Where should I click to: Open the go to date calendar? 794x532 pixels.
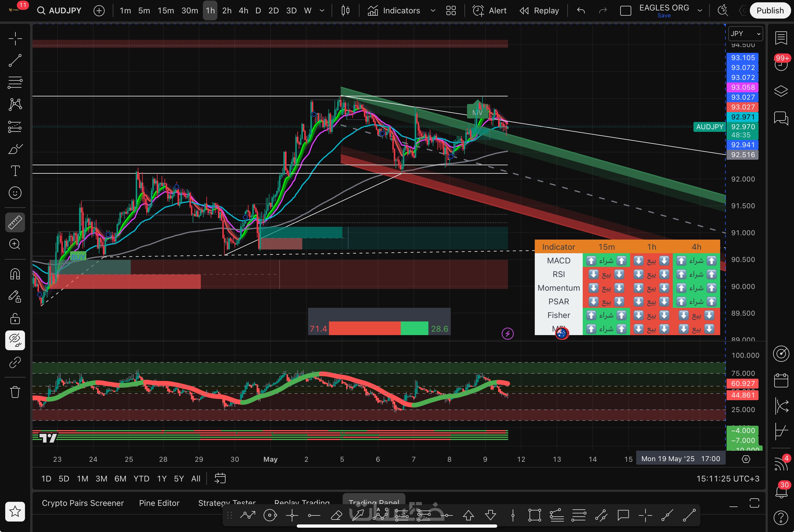[220, 478]
